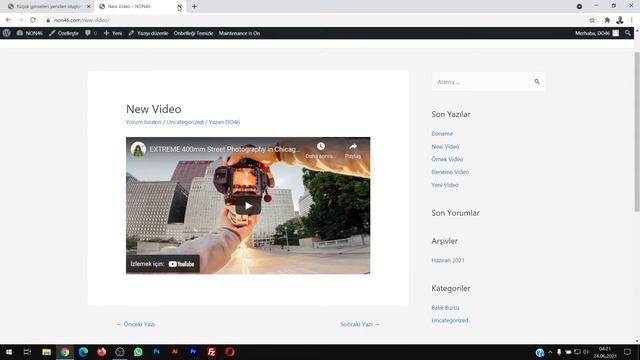The image size is (640, 360).
Task: Open the notification center icon
Action: click(x=627, y=352)
